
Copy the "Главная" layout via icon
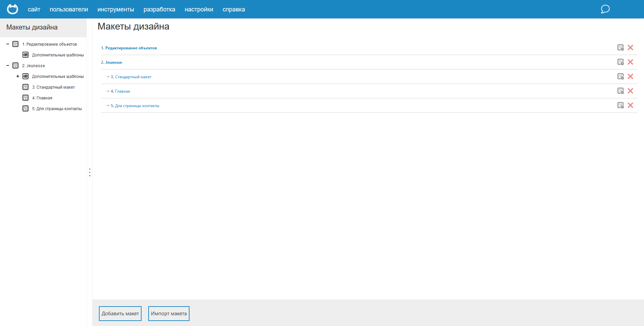pos(621,91)
